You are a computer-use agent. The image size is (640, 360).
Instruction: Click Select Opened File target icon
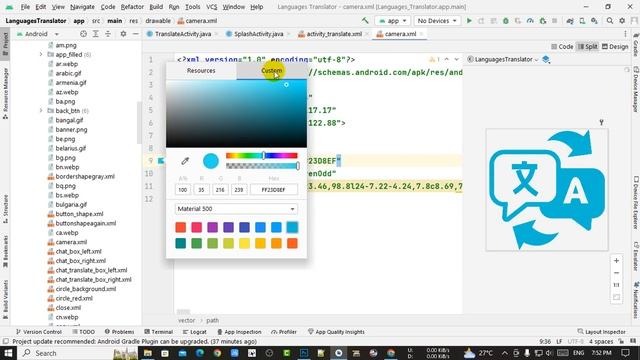click(83, 34)
